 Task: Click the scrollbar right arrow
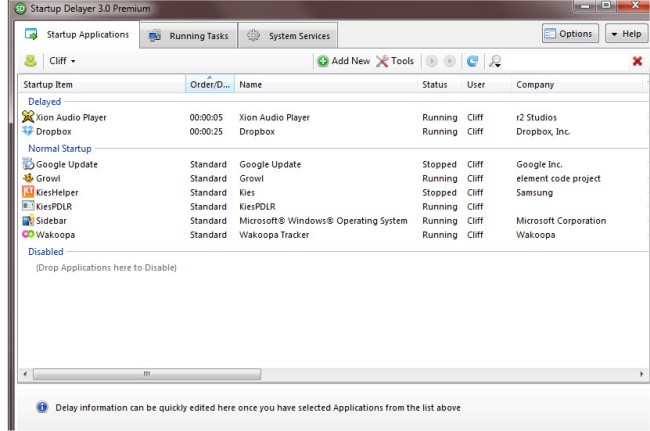coord(642,374)
